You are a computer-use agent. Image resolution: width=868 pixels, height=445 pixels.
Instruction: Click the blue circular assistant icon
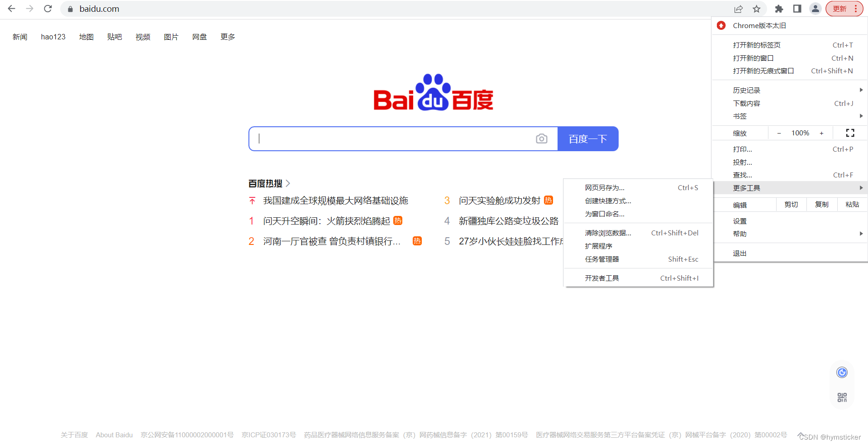[x=842, y=373]
